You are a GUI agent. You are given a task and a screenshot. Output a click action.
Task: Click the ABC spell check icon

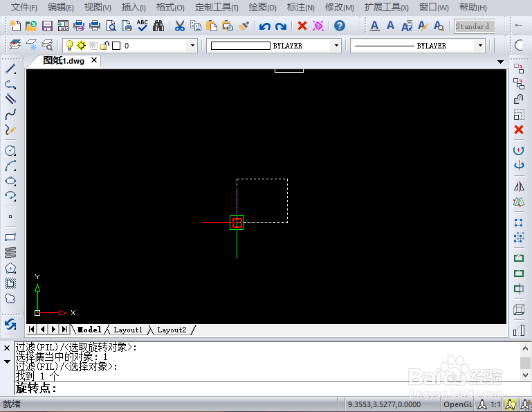pyautogui.click(x=143, y=26)
